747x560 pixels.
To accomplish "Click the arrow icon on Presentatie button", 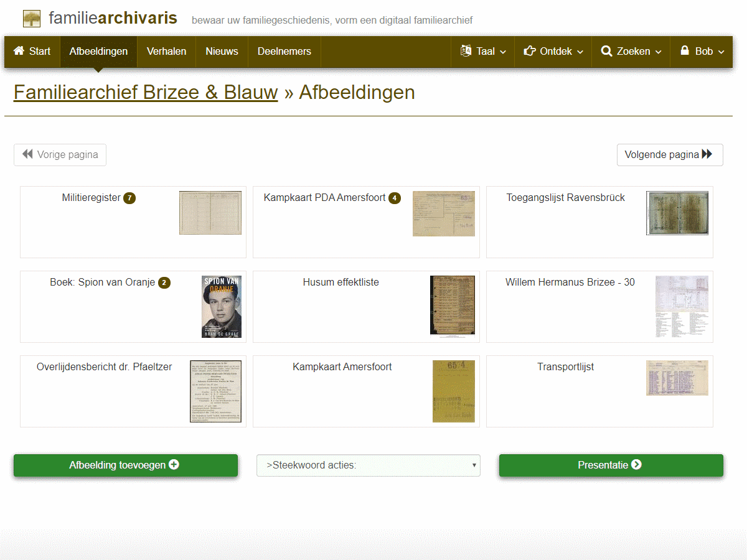I will tap(636, 464).
